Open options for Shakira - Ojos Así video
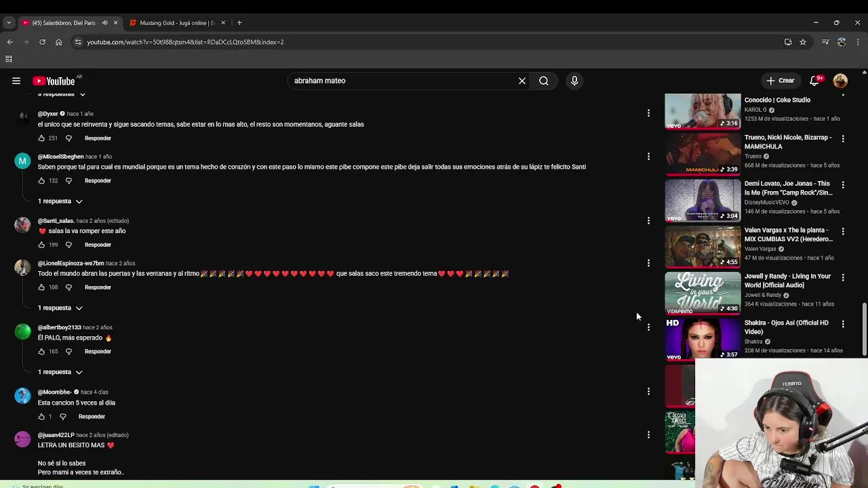The height and width of the screenshot is (488, 868). [x=843, y=324]
